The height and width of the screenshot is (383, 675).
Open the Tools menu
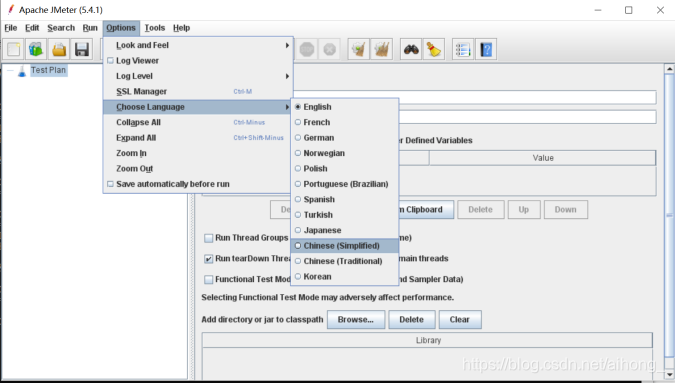[155, 28]
